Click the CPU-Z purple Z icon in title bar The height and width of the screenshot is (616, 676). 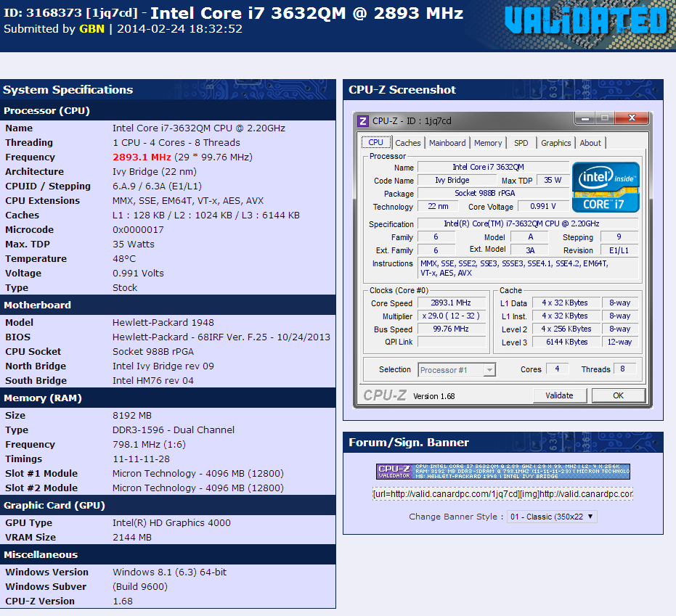click(363, 121)
